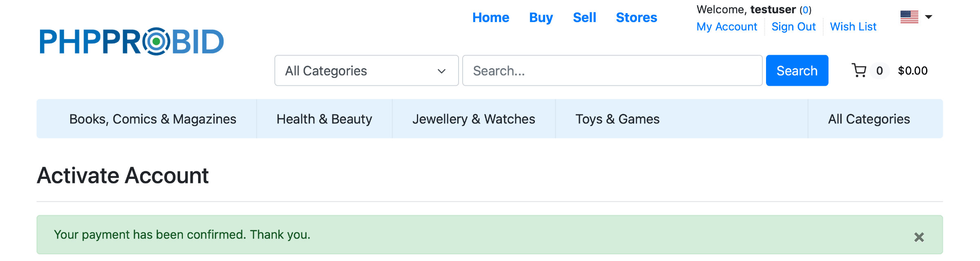
Task: Open the All Categories search dropdown
Action: pyautogui.click(x=366, y=71)
